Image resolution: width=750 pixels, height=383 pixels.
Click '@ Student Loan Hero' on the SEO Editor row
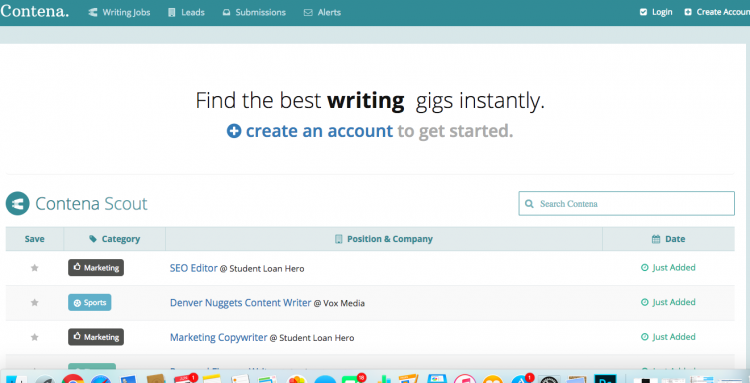point(262,269)
